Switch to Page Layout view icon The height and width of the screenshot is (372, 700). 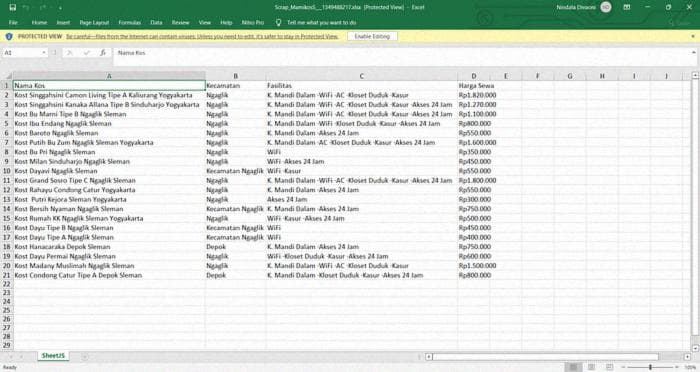point(591,367)
